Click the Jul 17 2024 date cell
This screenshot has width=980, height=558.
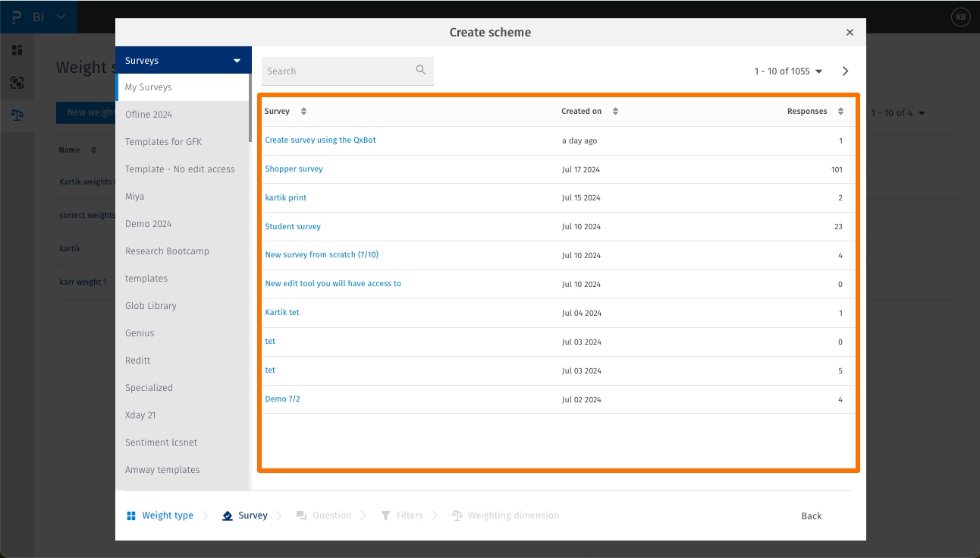[581, 170]
